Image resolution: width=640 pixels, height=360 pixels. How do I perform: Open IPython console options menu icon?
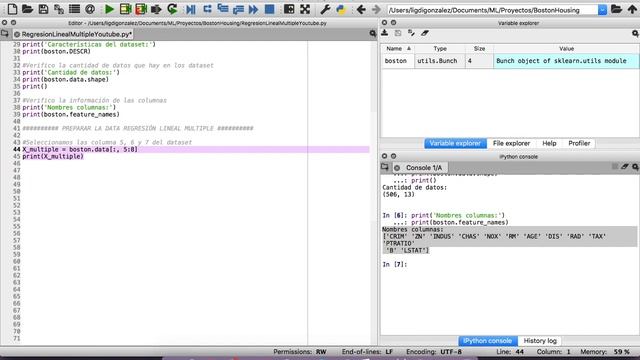[x=635, y=167]
